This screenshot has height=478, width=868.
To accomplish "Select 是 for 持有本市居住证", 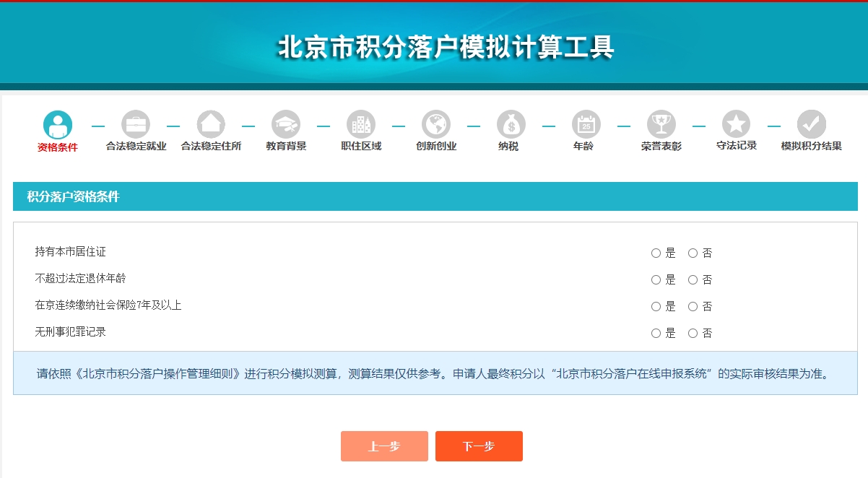I will point(656,253).
